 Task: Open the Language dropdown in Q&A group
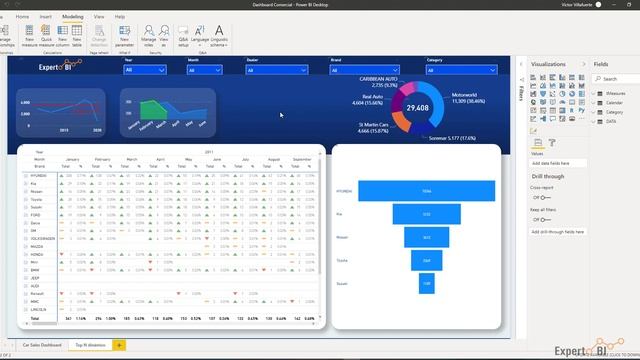pyautogui.click(x=200, y=36)
